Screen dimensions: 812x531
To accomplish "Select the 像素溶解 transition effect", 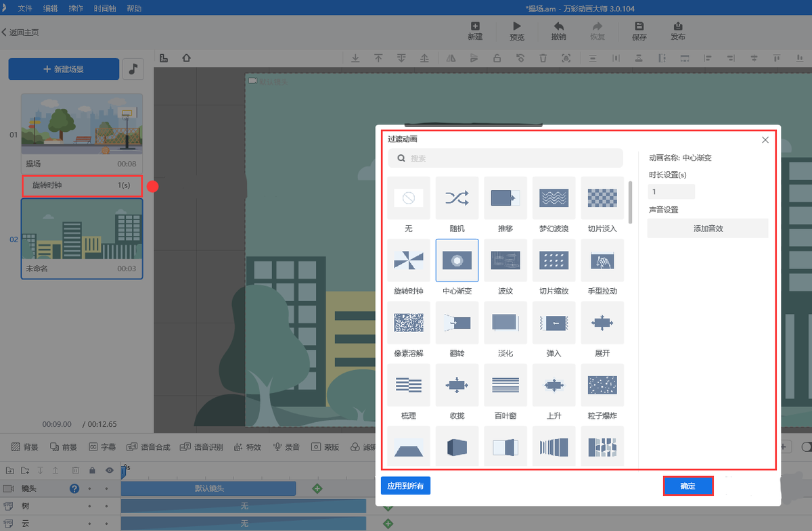I will pos(409,323).
